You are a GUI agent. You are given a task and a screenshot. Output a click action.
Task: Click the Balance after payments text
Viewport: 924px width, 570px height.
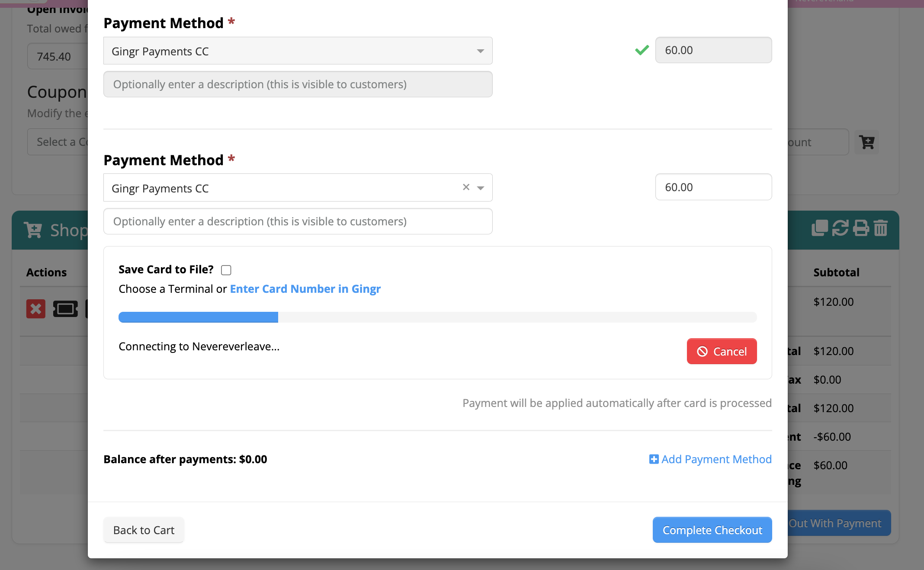[x=185, y=459]
